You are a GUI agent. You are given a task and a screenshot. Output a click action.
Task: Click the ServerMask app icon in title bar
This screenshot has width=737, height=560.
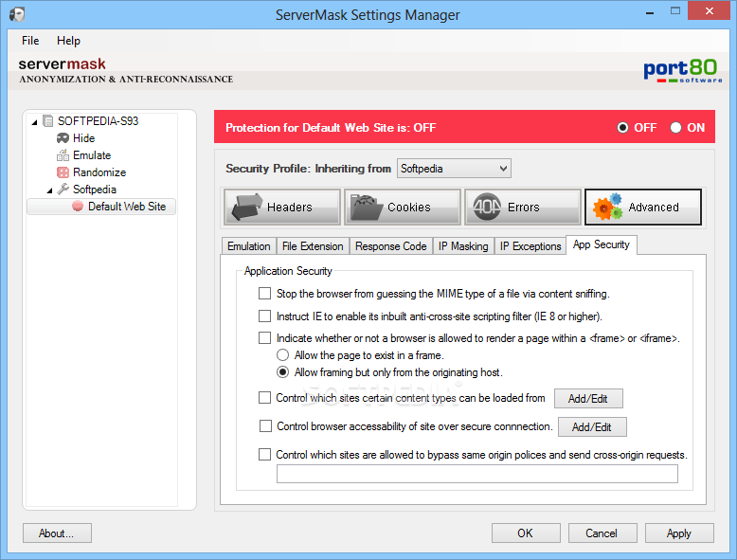click(x=16, y=14)
